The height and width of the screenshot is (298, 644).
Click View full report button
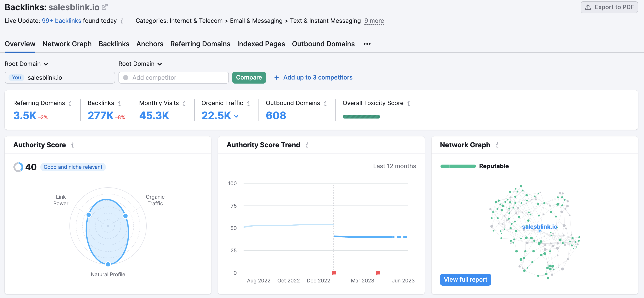click(x=465, y=279)
